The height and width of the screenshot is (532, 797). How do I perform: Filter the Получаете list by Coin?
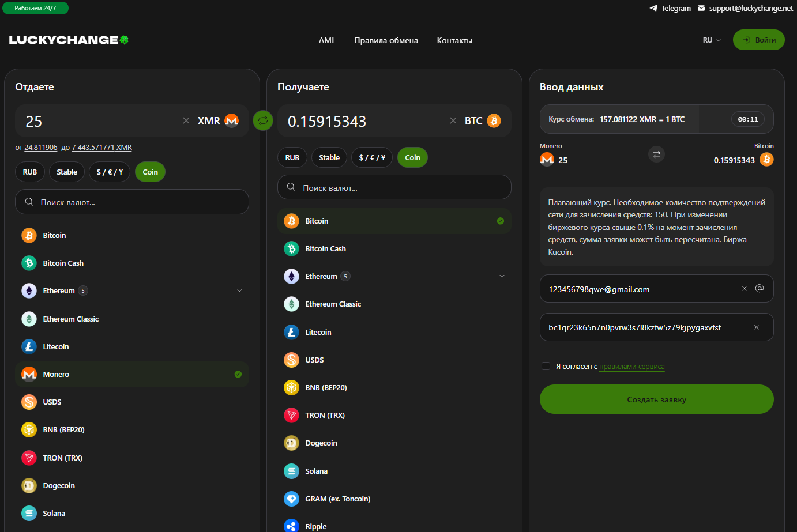[412, 157]
